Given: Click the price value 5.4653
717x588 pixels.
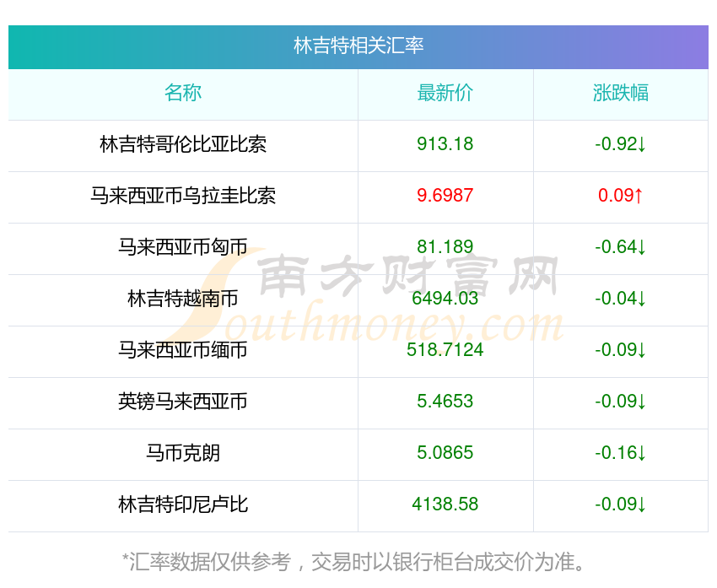Looking at the screenshot, I should tap(445, 402).
